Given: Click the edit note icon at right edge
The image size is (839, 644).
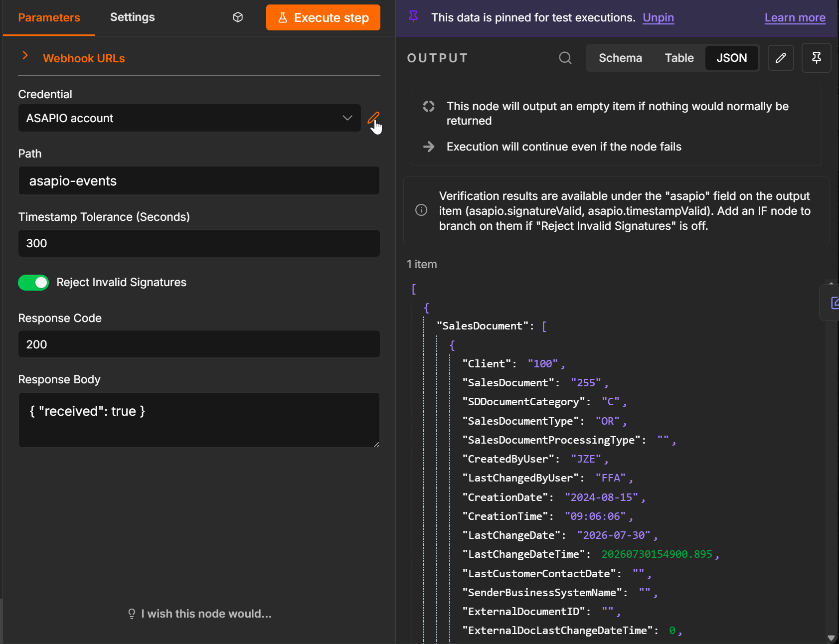Looking at the screenshot, I should point(835,303).
